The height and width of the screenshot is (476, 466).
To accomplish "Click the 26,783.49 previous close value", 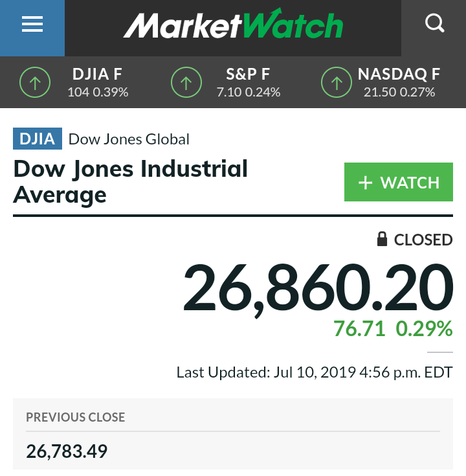I will tap(67, 451).
